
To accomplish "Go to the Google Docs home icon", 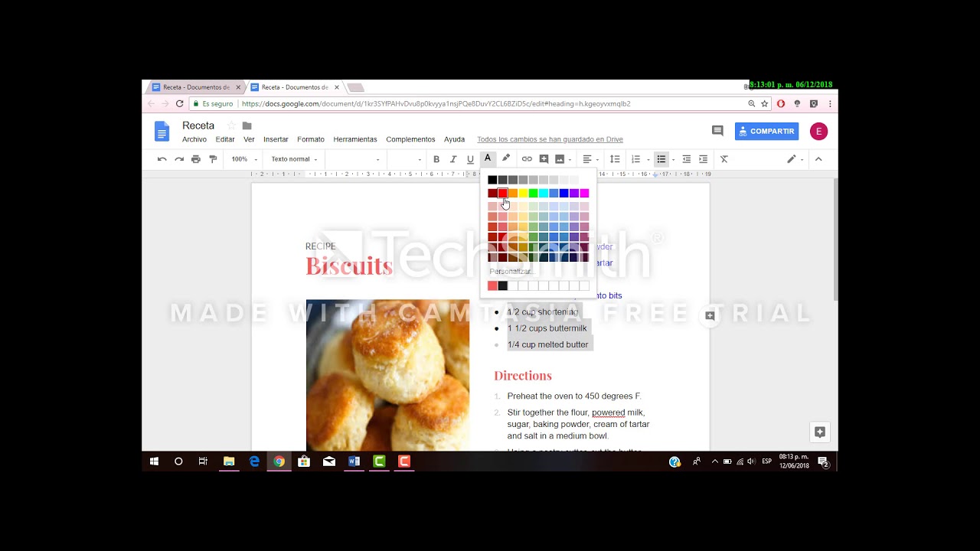I will [162, 132].
